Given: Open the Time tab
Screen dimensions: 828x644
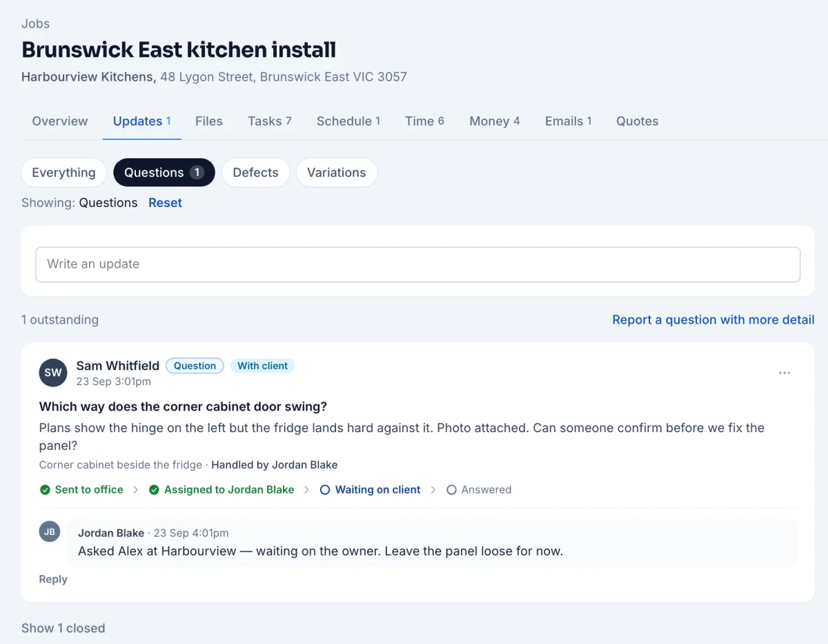Looking at the screenshot, I should (424, 121).
